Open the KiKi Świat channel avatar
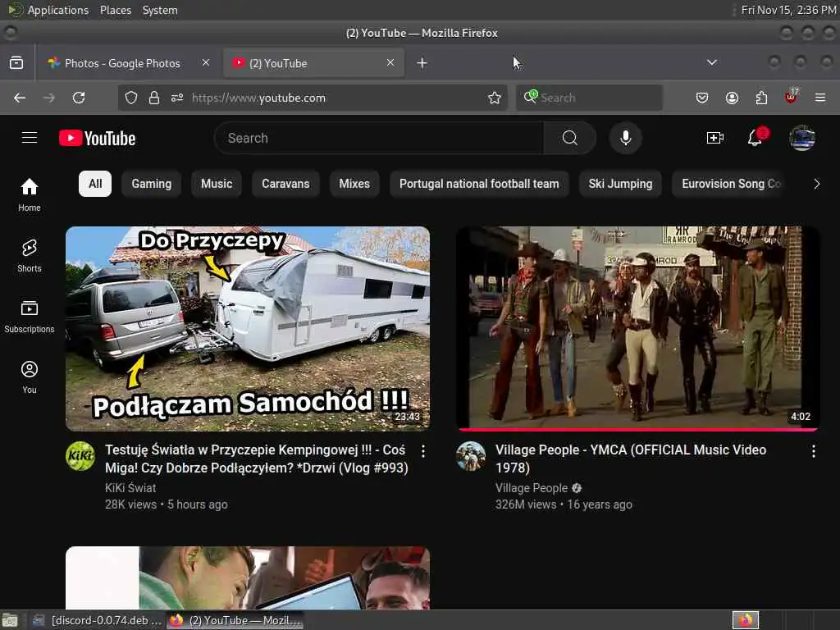The height and width of the screenshot is (630, 840). click(80, 456)
